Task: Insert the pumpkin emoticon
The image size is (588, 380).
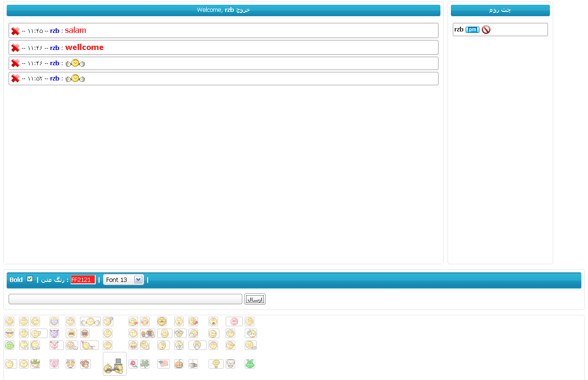Action: 179,364
